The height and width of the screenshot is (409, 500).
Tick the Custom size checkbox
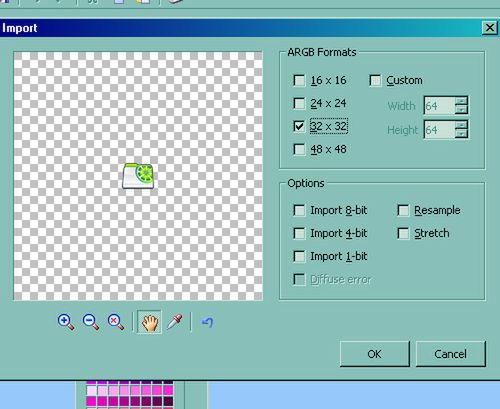click(375, 80)
